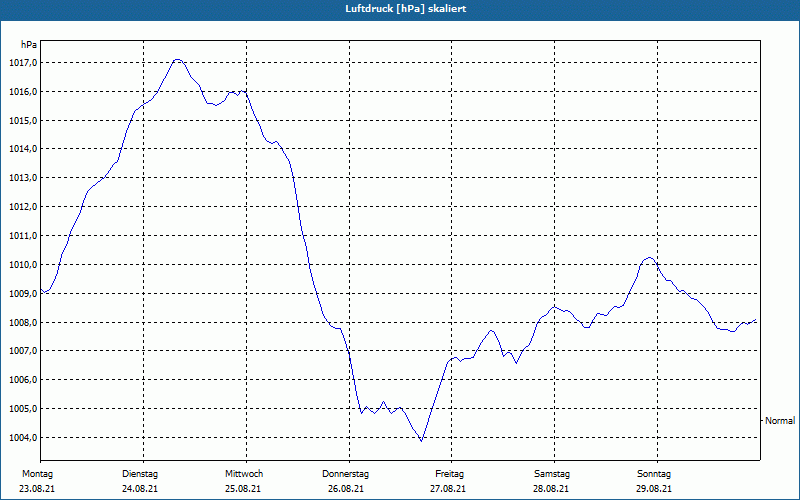Click the date 28.08.21
The width and height of the screenshot is (800, 500).
(x=551, y=489)
